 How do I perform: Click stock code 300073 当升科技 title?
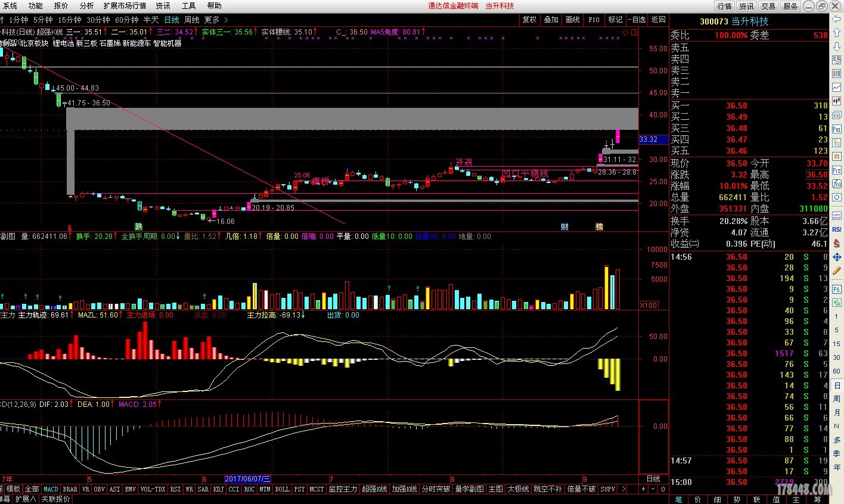(734, 21)
